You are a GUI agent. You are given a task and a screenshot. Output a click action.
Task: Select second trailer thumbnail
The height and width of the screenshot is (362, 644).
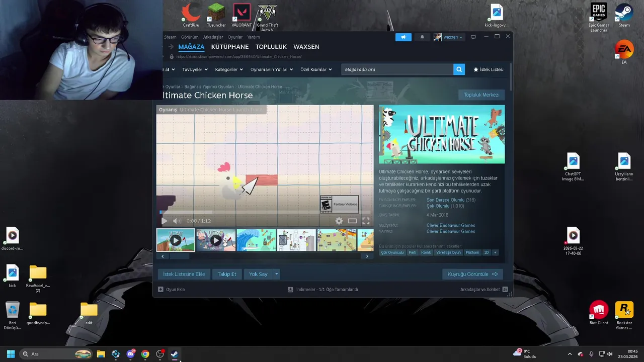216,240
